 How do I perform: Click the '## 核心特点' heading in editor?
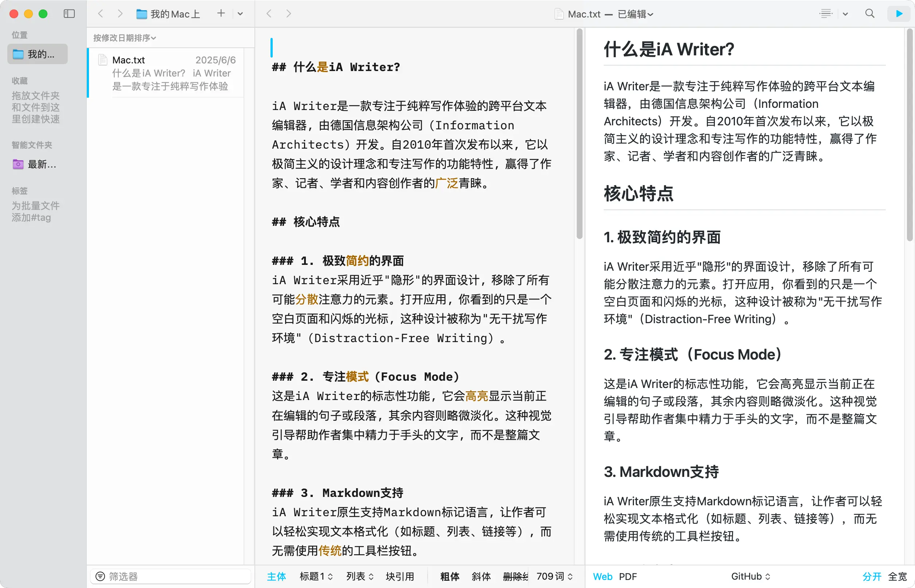pos(305,222)
